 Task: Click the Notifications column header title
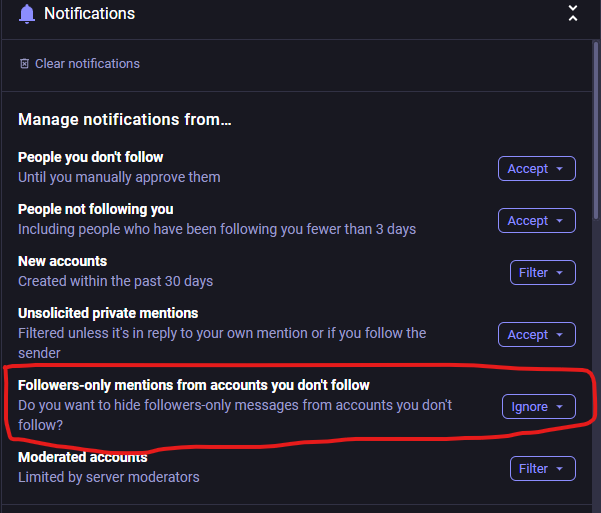coord(89,14)
